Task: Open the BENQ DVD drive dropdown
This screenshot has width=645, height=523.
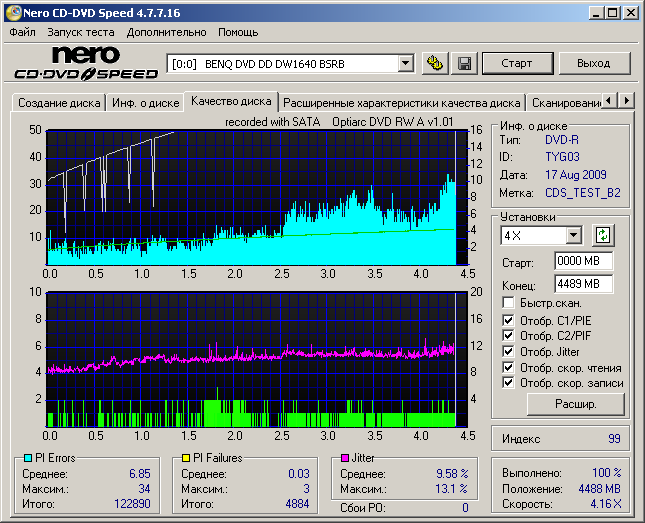Action: [x=405, y=63]
